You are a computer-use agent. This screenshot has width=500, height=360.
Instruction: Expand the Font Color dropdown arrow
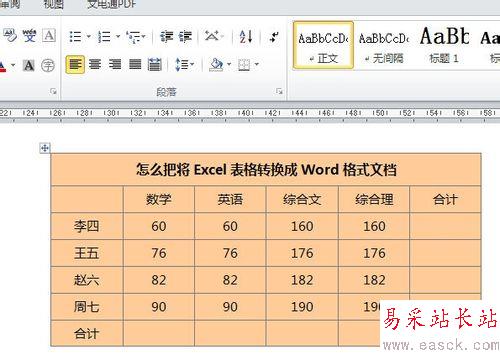click(13, 65)
